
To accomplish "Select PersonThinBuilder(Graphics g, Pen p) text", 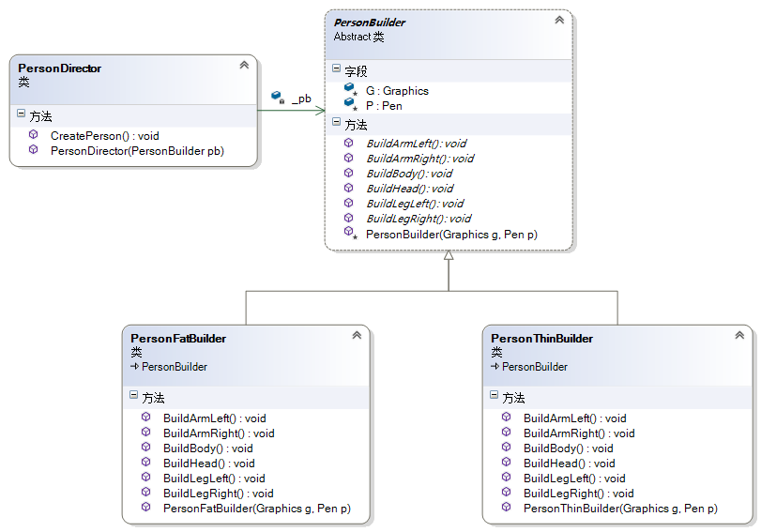I will click(x=620, y=509).
